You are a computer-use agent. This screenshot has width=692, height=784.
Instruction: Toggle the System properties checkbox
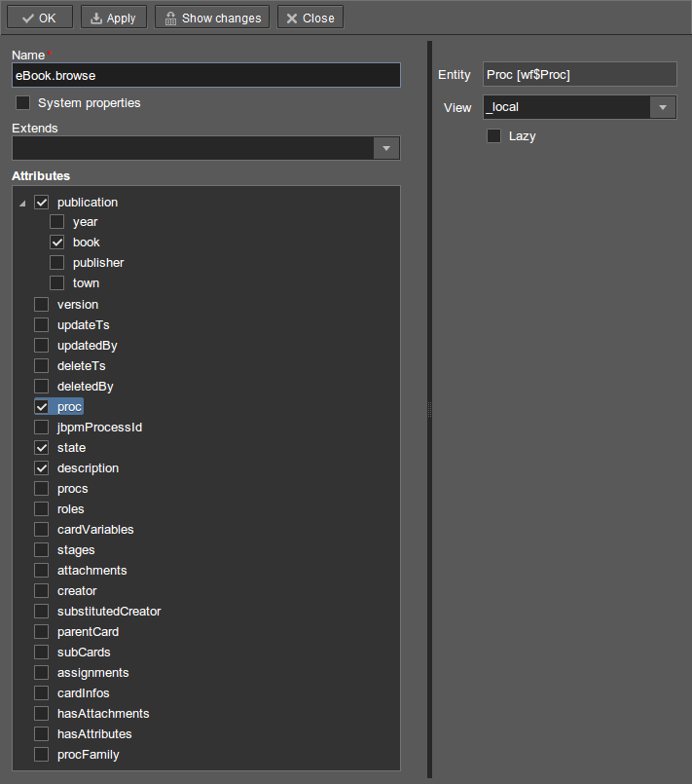pyautogui.click(x=23, y=103)
